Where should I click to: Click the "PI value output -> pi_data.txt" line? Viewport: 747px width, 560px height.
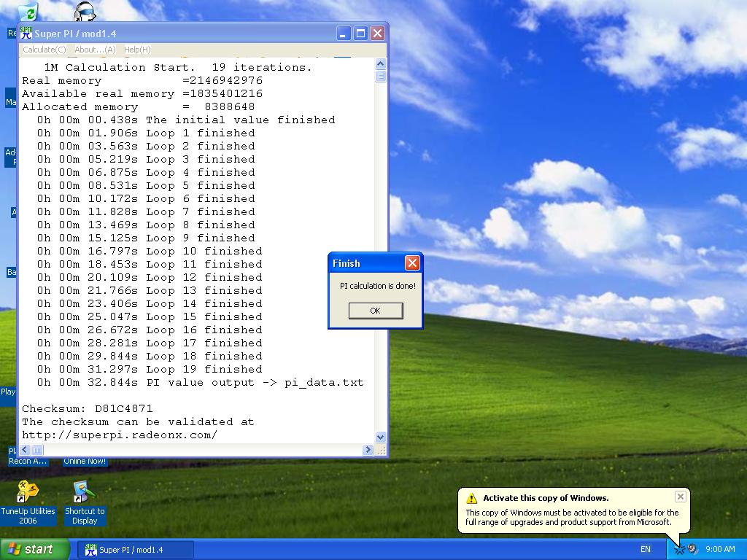pyautogui.click(x=201, y=383)
